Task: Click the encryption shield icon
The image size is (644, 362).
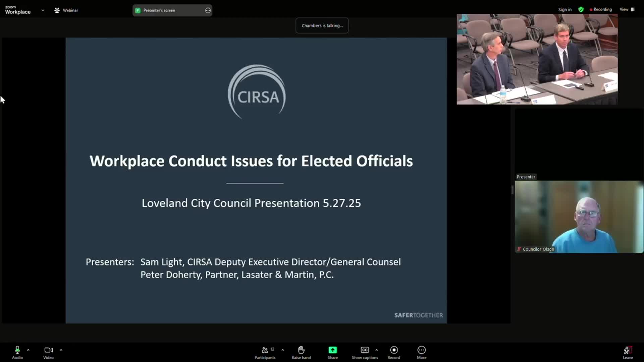Action: click(581, 10)
